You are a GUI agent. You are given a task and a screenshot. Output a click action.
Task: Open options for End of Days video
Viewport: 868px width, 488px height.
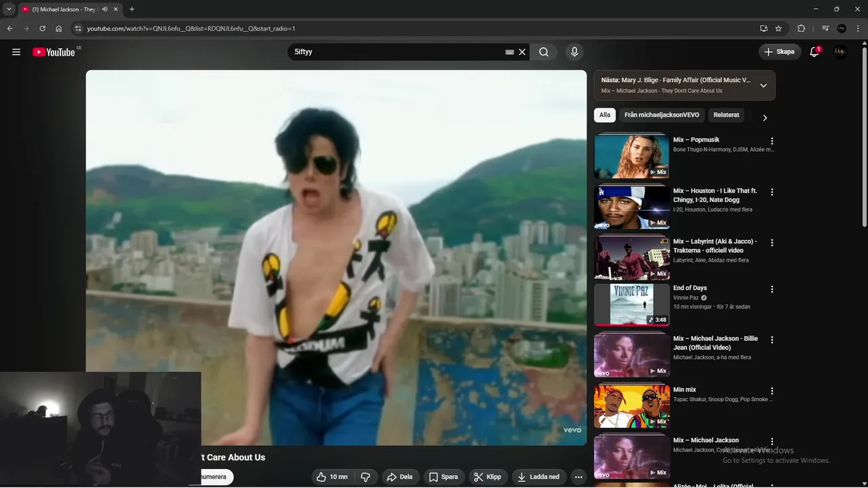772,289
